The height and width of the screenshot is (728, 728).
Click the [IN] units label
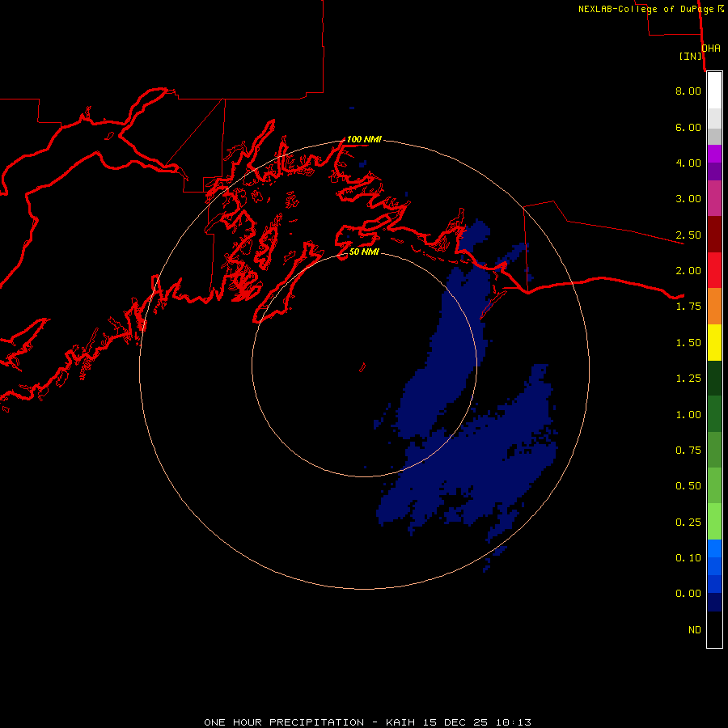click(x=690, y=56)
